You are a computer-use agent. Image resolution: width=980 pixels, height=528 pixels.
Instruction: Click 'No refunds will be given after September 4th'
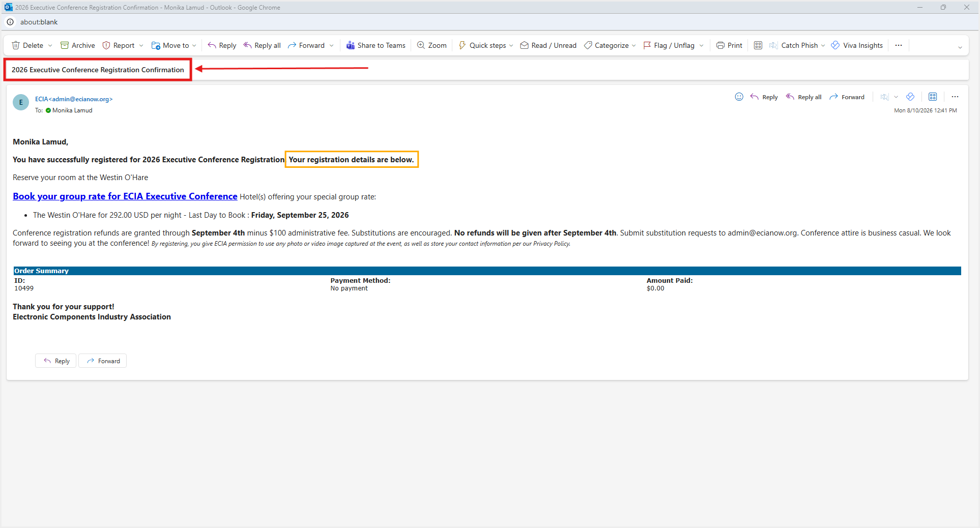click(535, 233)
